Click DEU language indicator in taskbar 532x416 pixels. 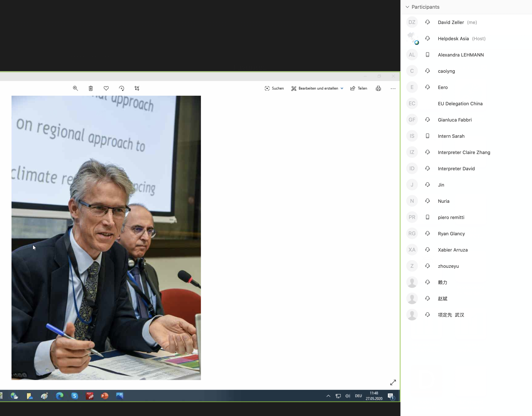358,396
